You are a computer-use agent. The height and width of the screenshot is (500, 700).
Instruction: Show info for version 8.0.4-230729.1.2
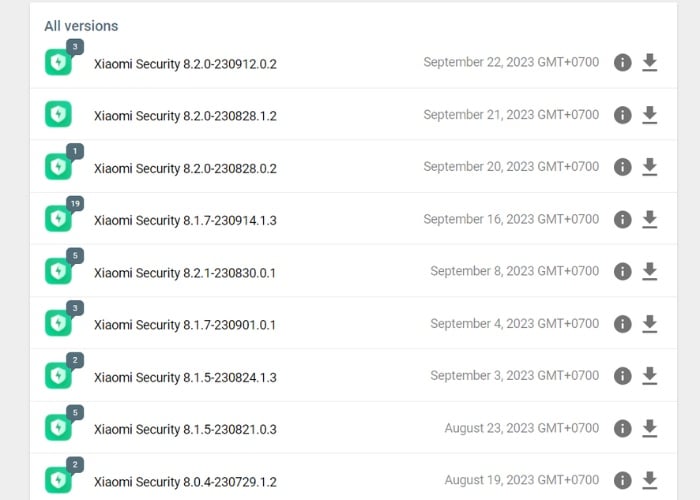622,480
